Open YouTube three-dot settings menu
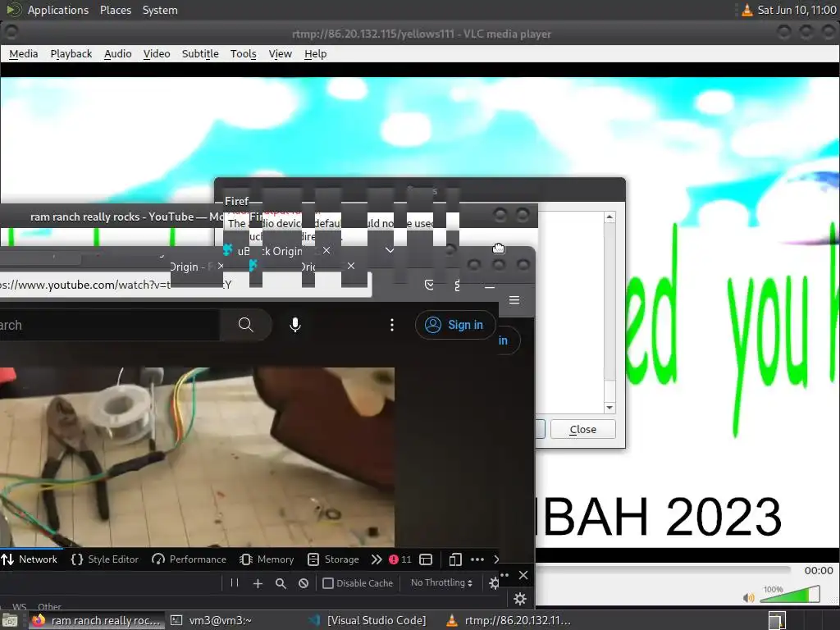 (x=392, y=325)
